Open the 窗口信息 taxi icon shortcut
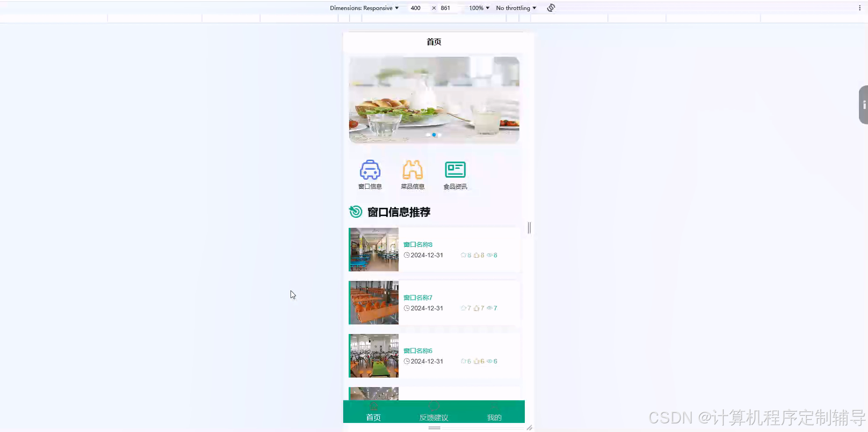This screenshot has width=868, height=432. [370, 169]
